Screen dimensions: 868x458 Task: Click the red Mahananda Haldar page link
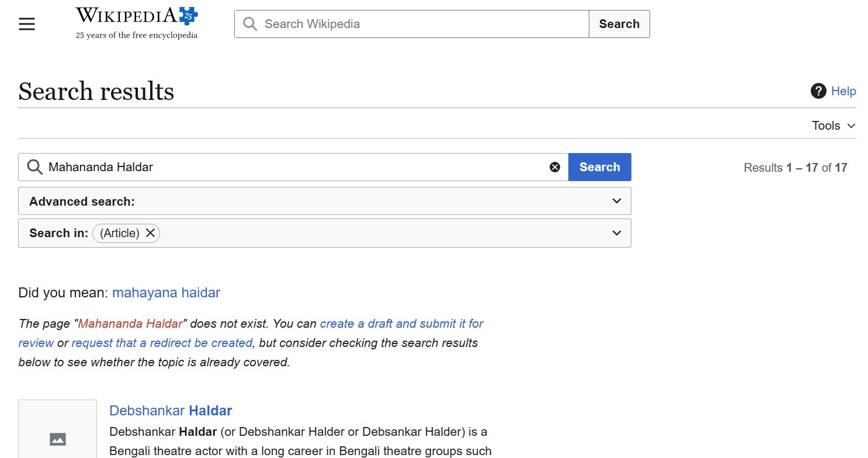130,324
